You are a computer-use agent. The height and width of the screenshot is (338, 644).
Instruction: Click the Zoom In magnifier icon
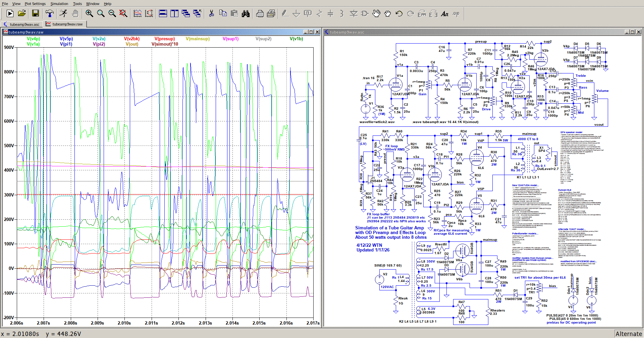(x=89, y=13)
